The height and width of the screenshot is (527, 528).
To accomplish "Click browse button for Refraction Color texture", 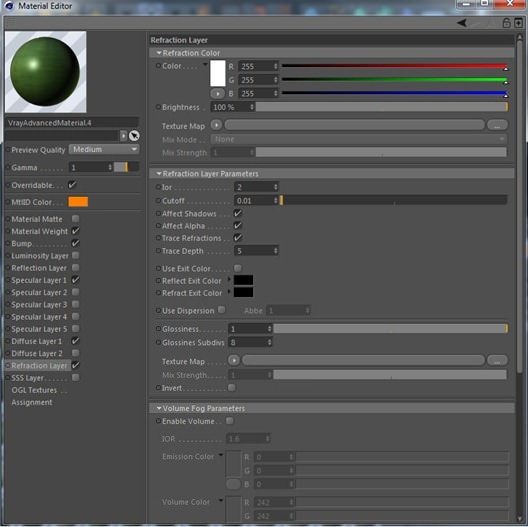I will [497, 125].
